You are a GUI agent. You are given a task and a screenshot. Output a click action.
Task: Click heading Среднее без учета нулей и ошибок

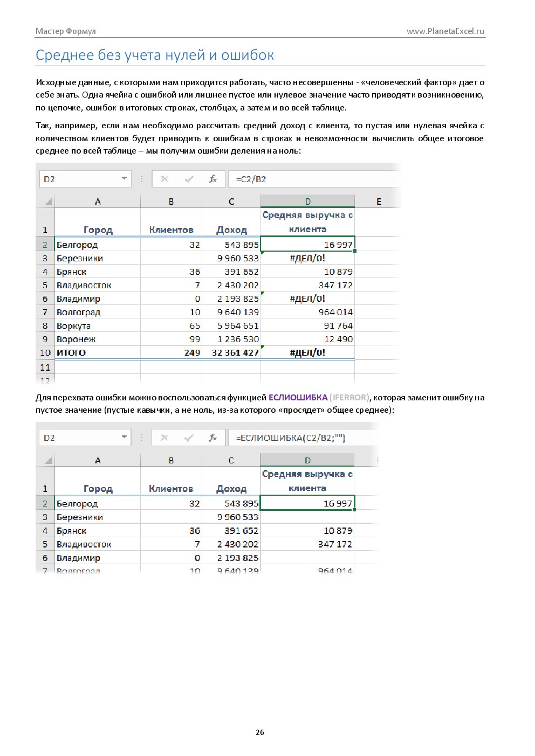(155, 55)
